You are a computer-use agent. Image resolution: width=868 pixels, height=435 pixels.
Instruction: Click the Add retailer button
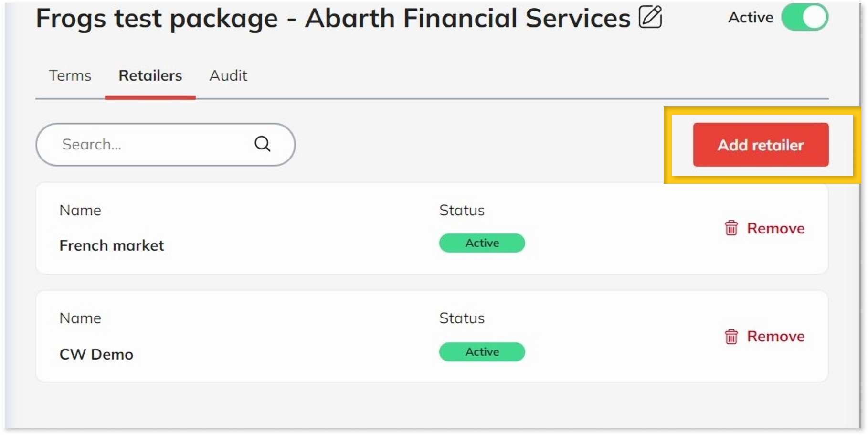click(761, 145)
